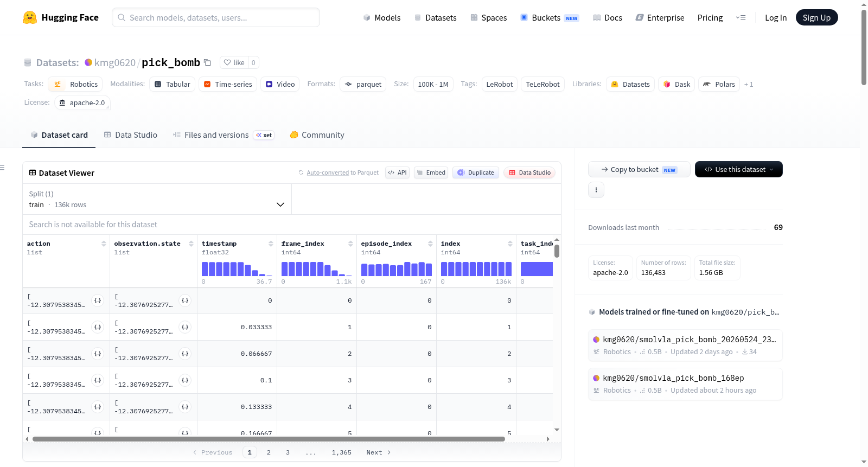This screenshot has height=467, width=868.
Task: Open the three-dot more options button
Action: click(x=596, y=190)
